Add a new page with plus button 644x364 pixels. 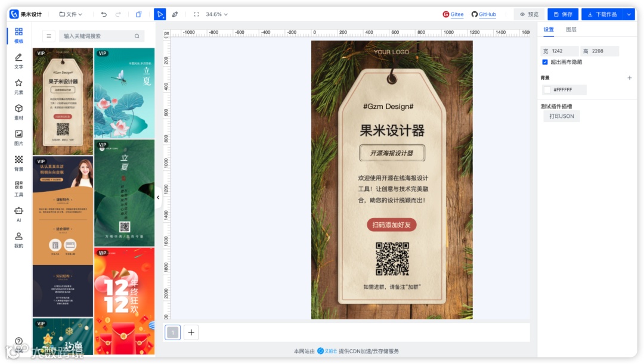(191, 332)
